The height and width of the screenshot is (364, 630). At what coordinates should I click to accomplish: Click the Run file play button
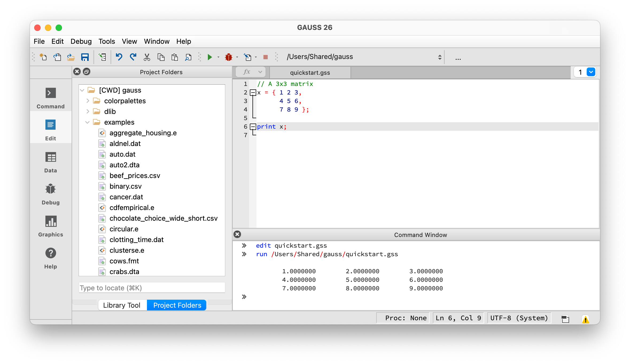(x=210, y=57)
